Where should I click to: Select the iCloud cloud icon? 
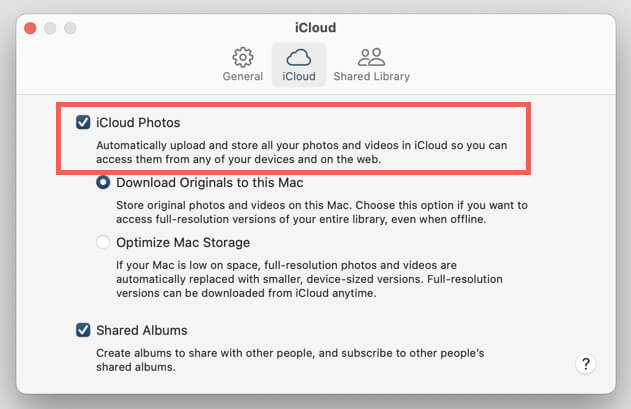click(x=299, y=57)
